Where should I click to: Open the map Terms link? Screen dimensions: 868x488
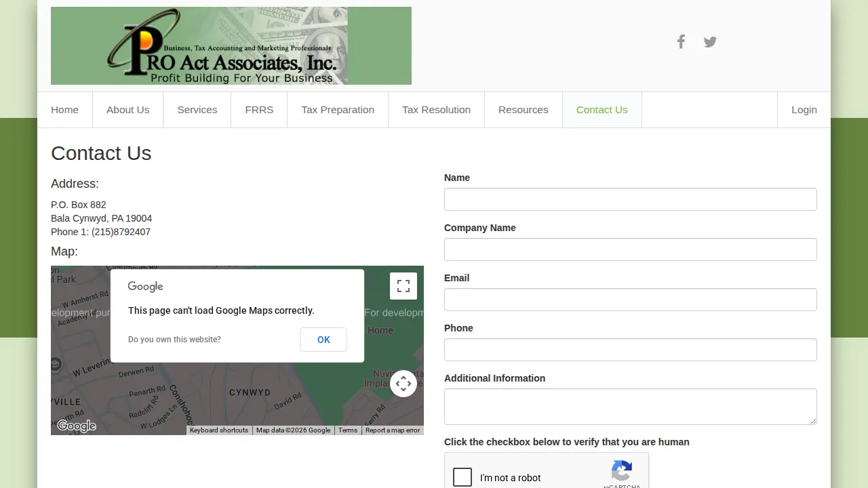coord(348,430)
